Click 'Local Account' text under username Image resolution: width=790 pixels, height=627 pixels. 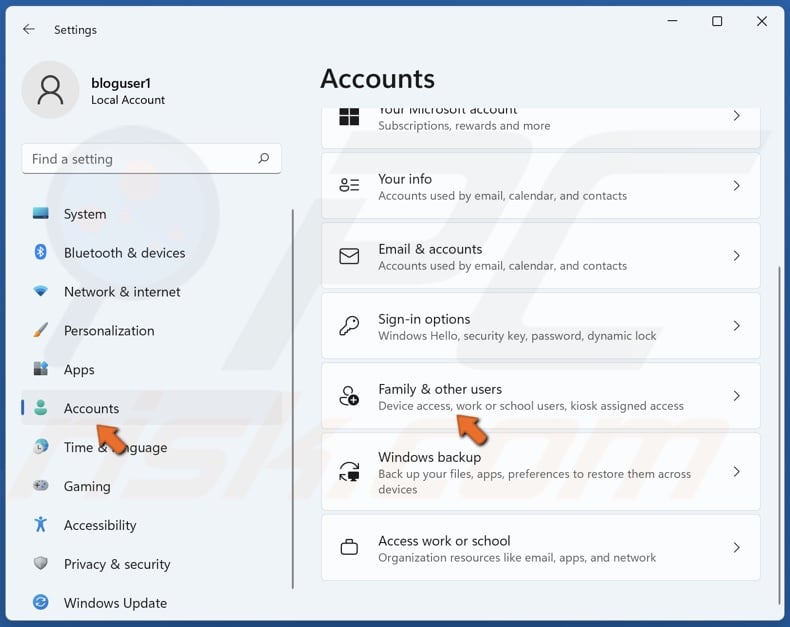[x=127, y=100]
